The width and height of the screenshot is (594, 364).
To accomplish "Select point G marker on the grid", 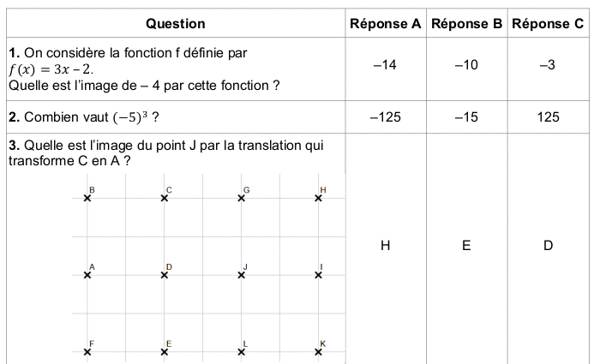I will 242,198.
